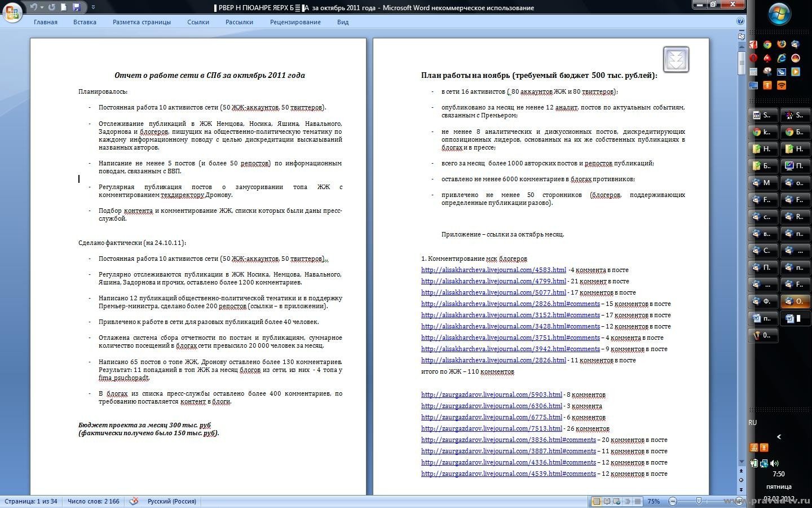Open the Рассылки ribbon tab

pyautogui.click(x=239, y=22)
